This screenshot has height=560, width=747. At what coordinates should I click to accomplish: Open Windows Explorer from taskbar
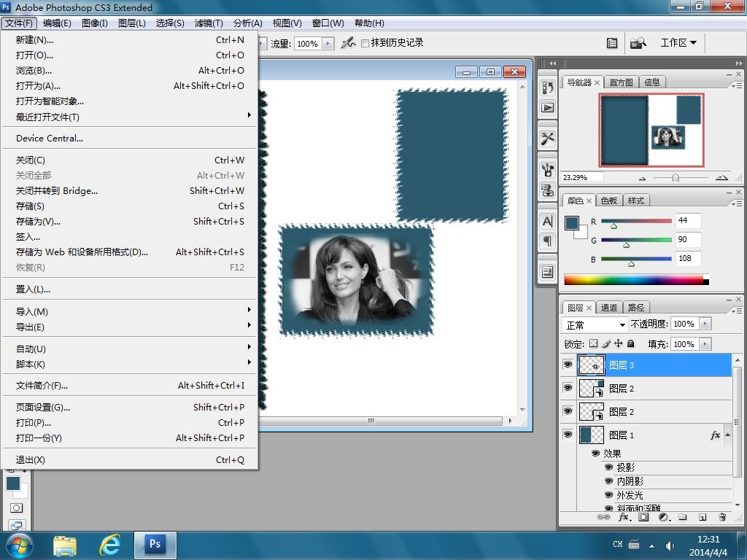pos(65,545)
